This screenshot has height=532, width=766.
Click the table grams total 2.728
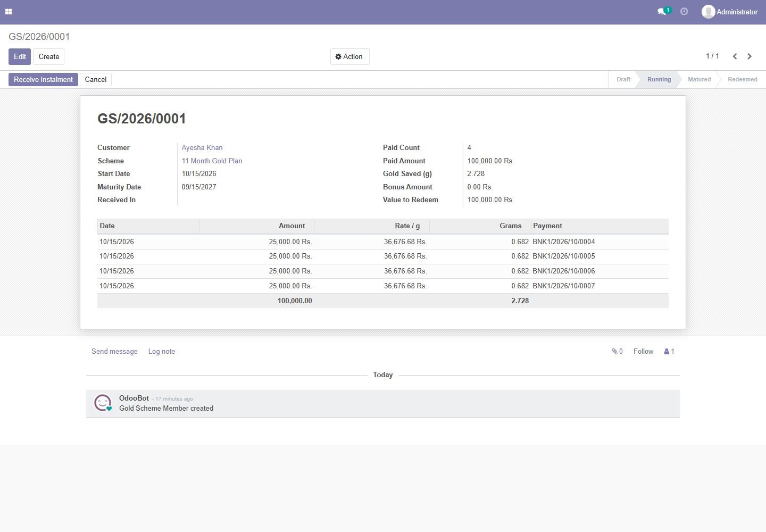click(520, 301)
